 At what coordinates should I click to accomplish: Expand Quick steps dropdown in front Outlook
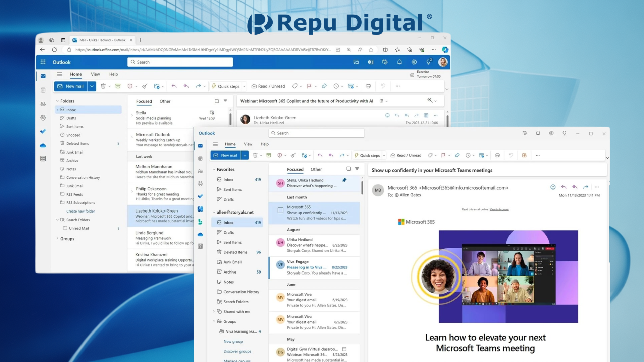pyautogui.click(x=384, y=155)
